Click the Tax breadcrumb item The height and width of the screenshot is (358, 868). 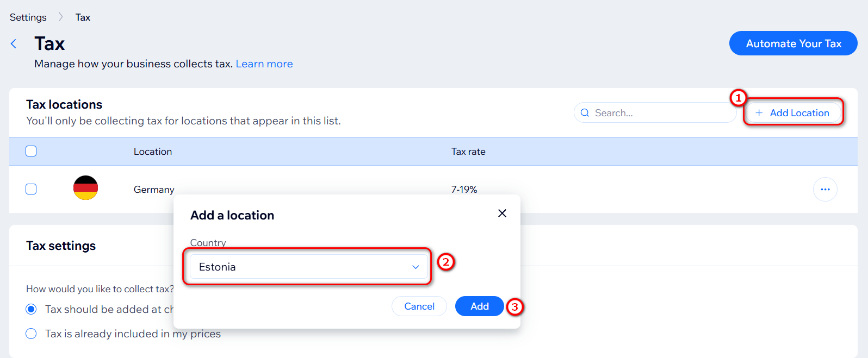click(x=83, y=17)
